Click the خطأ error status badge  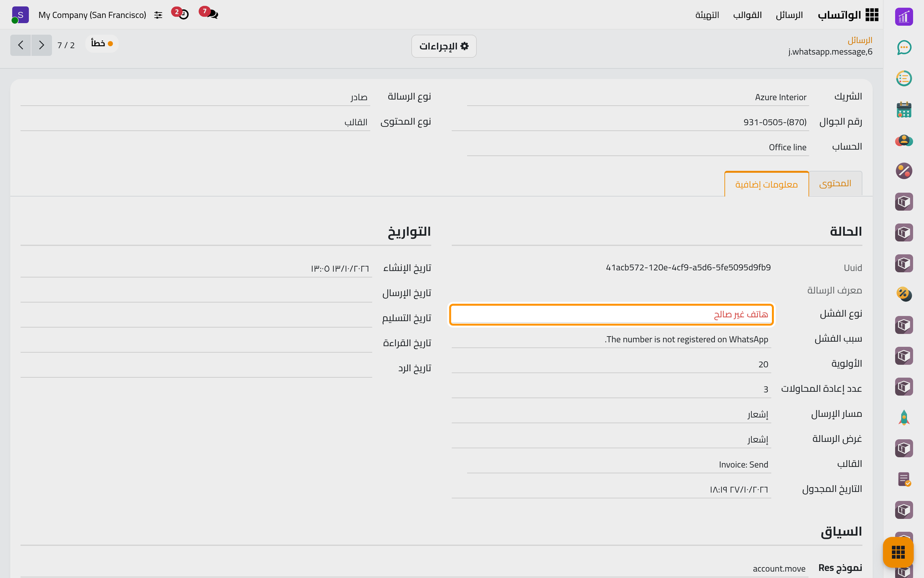coord(102,43)
